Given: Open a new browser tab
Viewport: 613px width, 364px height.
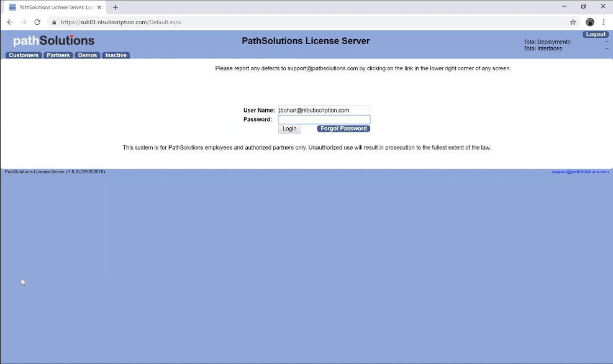Looking at the screenshot, I should coord(116,7).
